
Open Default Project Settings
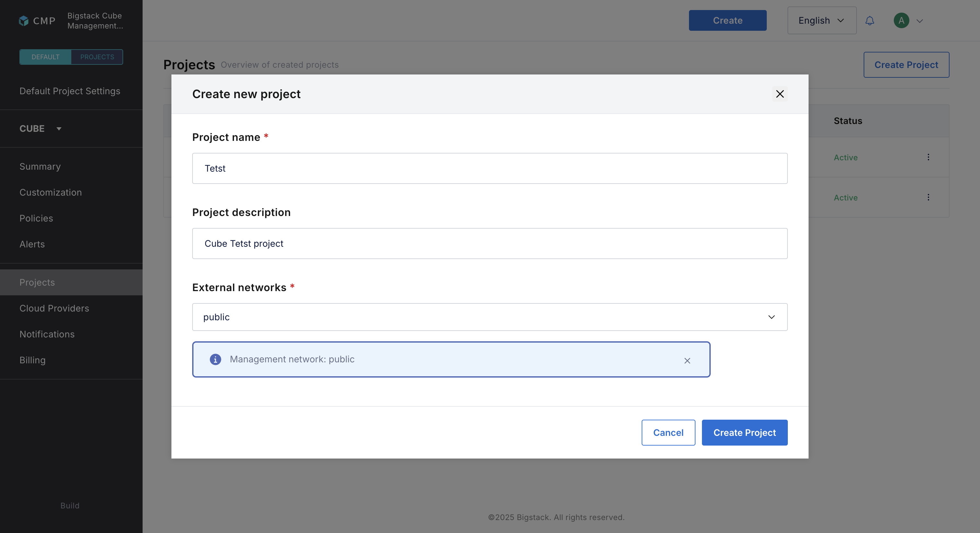tap(70, 91)
